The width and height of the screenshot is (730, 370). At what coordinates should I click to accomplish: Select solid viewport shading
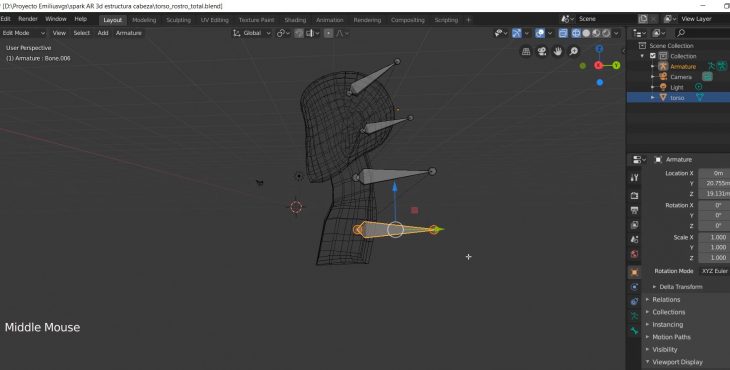(586, 33)
